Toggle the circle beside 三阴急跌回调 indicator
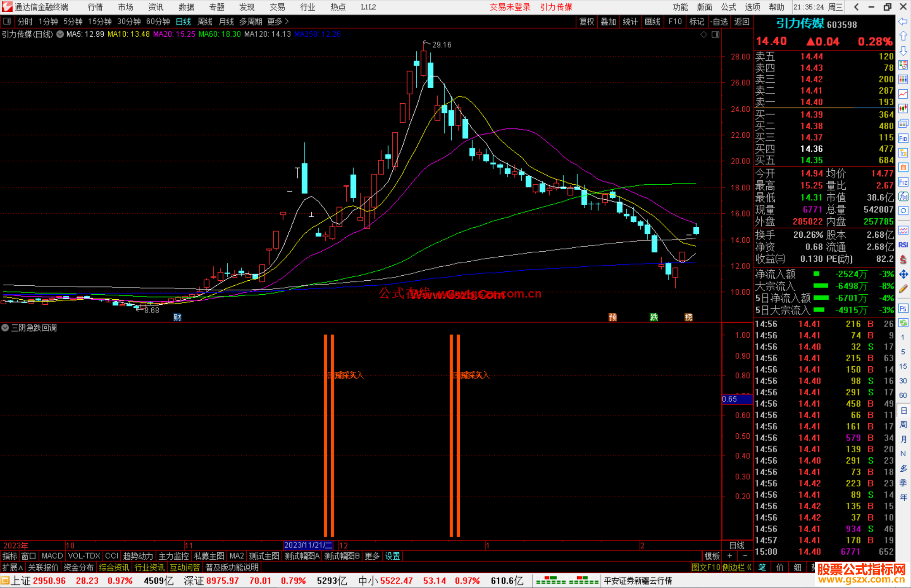The image size is (911, 588). (x=5, y=328)
